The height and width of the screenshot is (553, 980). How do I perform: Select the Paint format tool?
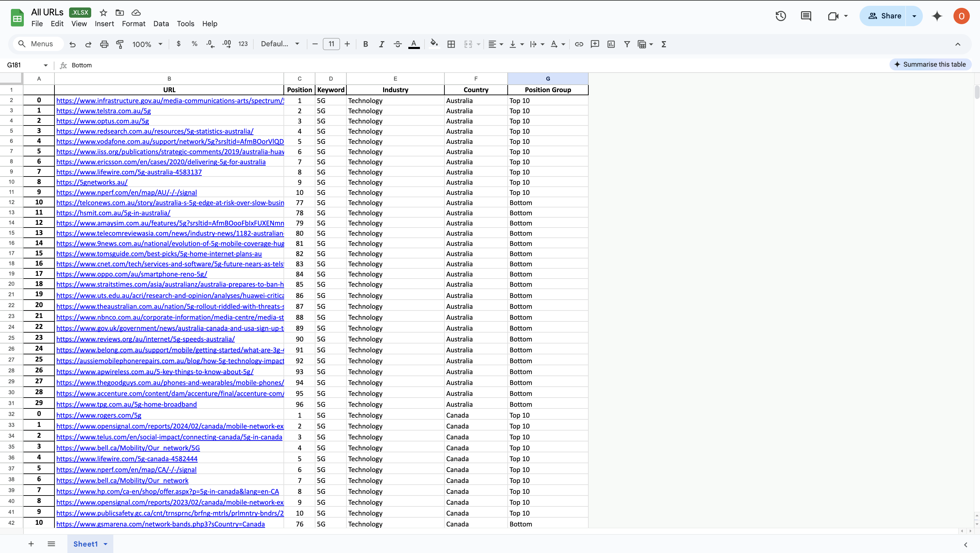tap(120, 44)
